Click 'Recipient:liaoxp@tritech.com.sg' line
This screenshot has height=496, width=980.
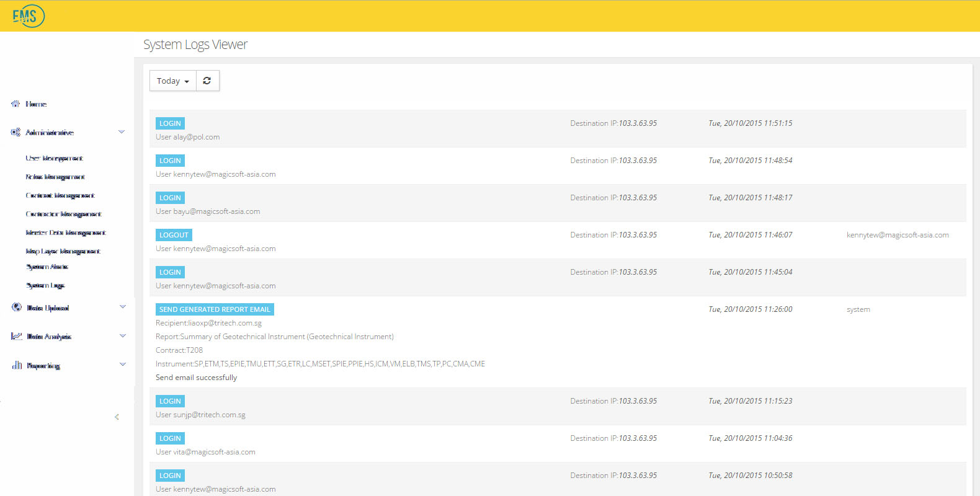pyautogui.click(x=208, y=323)
